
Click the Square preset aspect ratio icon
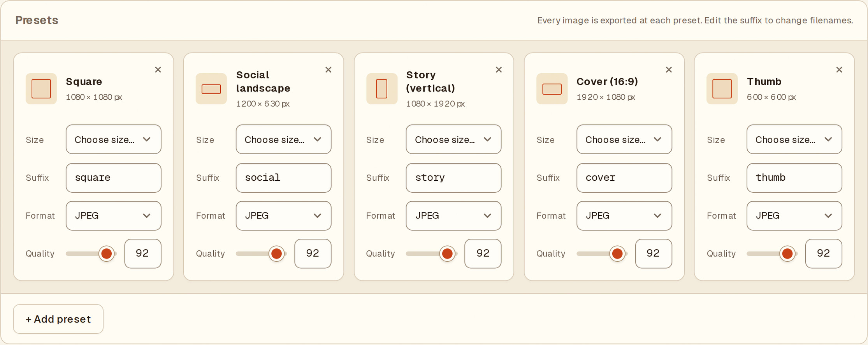[x=41, y=89]
